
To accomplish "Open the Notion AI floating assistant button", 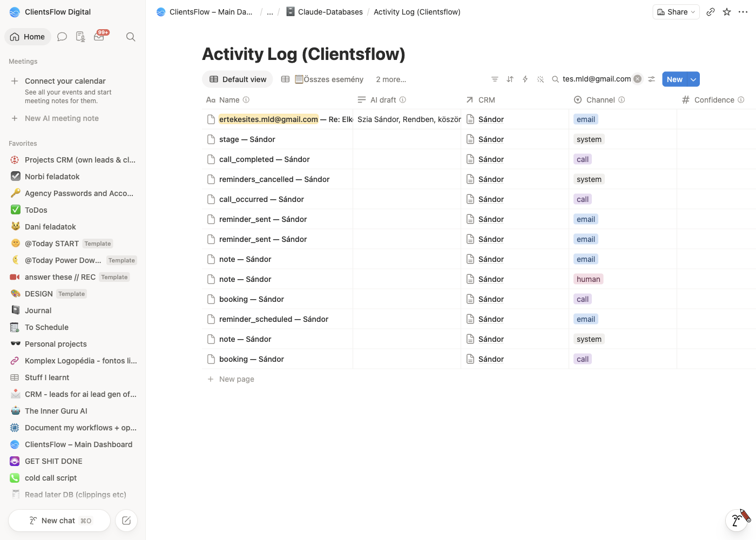I will click(737, 519).
